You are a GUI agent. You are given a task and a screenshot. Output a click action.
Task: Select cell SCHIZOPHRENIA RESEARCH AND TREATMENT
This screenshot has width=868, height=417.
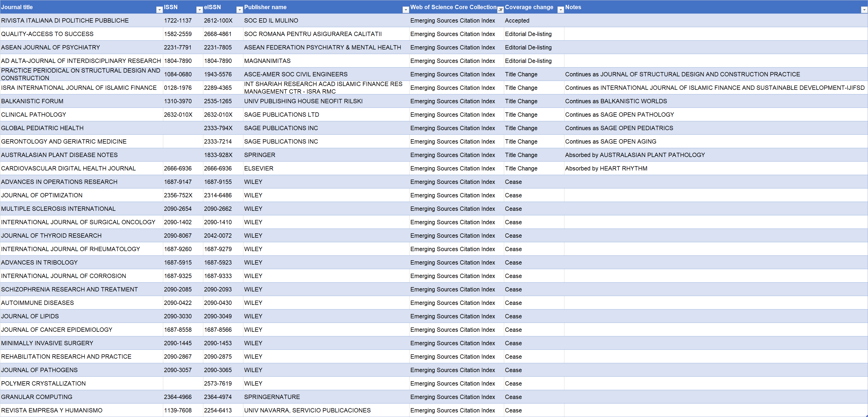81,289
